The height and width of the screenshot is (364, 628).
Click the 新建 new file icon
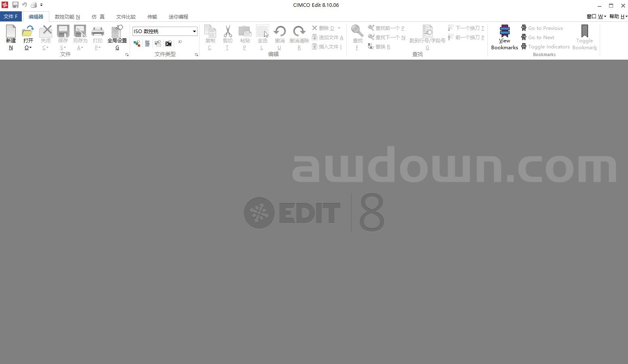(x=11, y=31)
